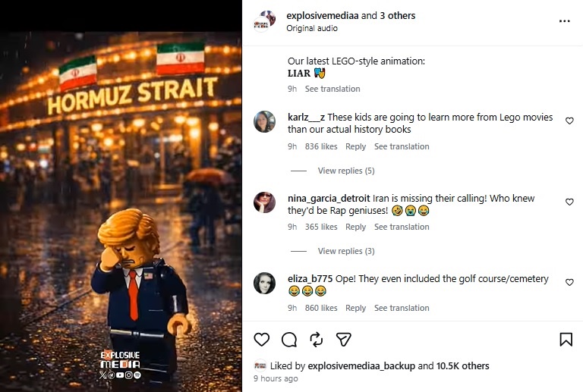Open explosivemediaa profile picture
583x392 pixels.
[265, 21]
